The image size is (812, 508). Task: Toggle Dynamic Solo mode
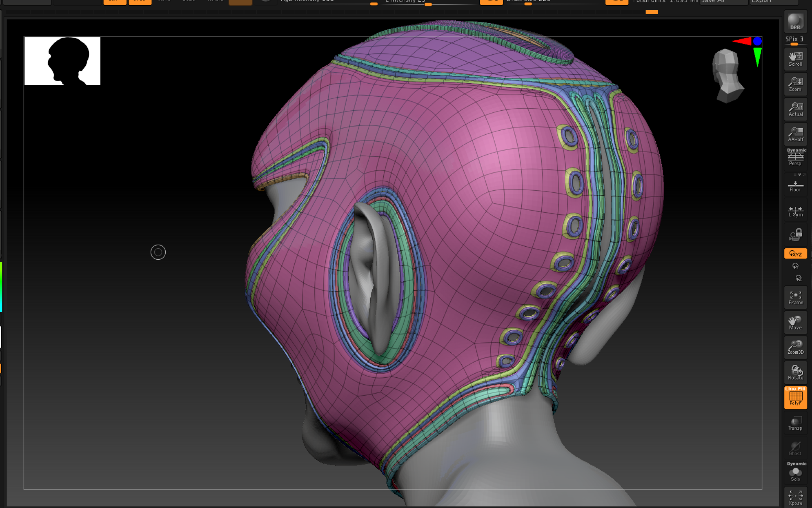795,472
